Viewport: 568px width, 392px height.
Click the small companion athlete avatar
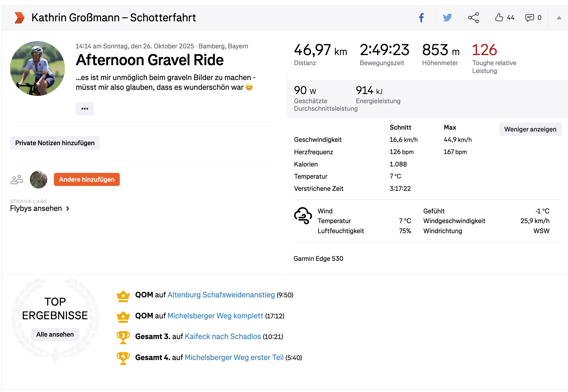pyautogui.click(x=38, y=180)
